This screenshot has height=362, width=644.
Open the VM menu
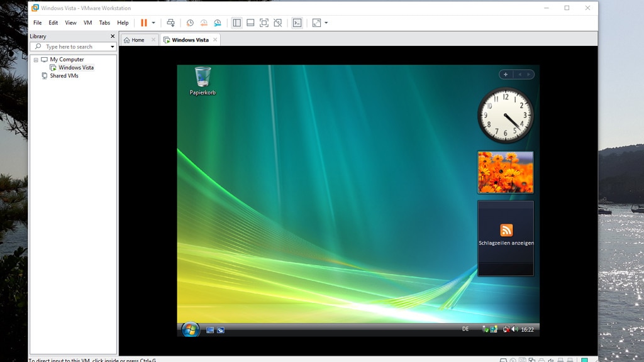88,23
